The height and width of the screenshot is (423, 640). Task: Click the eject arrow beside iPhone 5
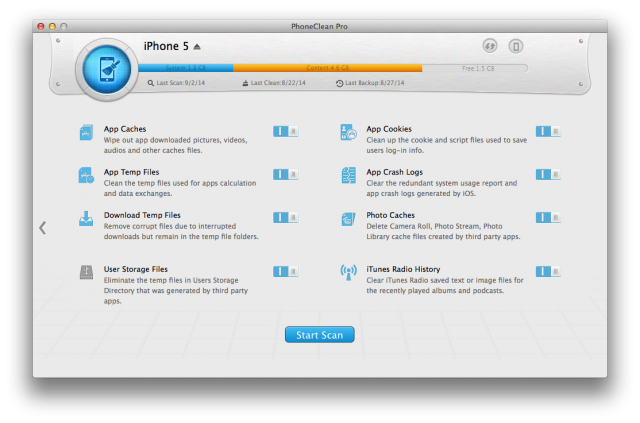click(197, 47)
